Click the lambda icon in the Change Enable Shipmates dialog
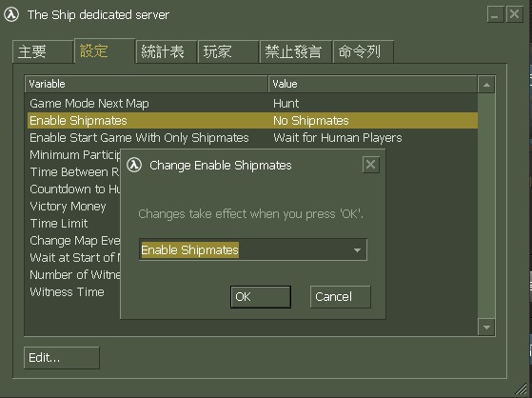 pyautogui.click(x=134, y=165)
